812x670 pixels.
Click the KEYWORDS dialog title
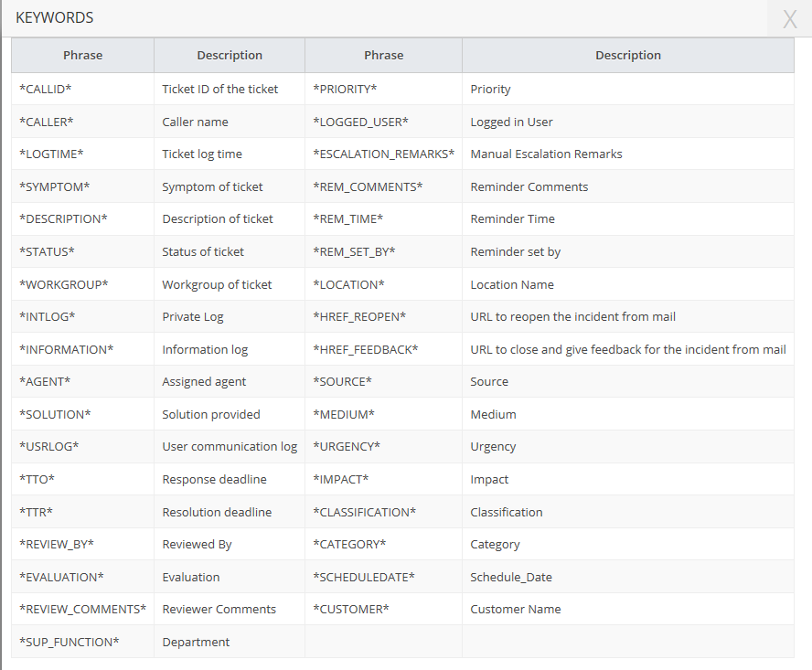pyautogui.click(x=55, y=17)
